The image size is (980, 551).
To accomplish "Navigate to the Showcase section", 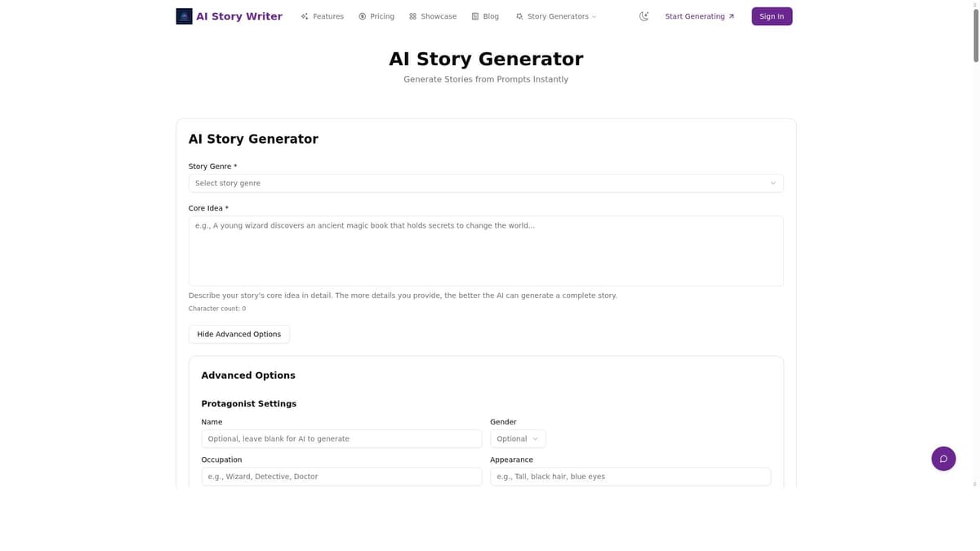I will coord(438,16).
